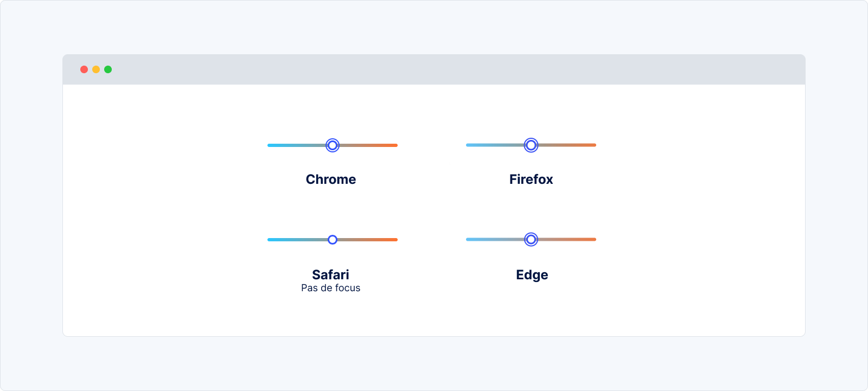
Task: Click the yellow minimize dot in window bar
Action: (x=96, y=69)
